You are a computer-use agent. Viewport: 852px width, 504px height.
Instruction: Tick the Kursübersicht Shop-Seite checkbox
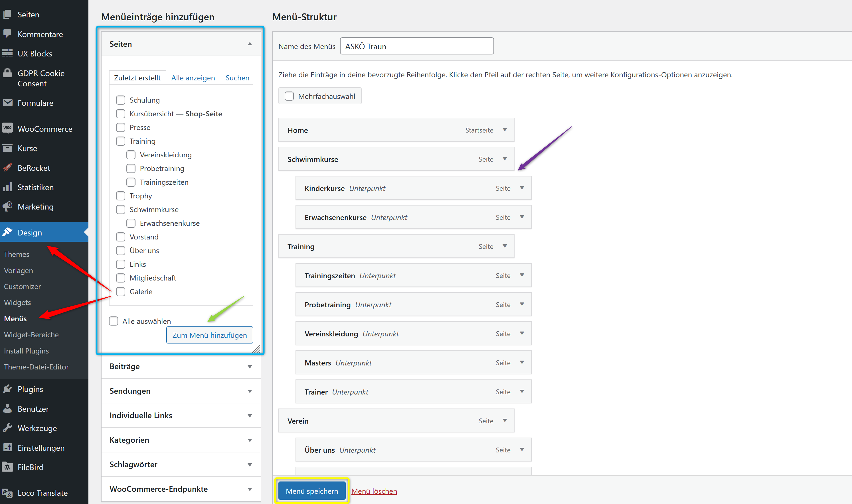coord(121,113)
